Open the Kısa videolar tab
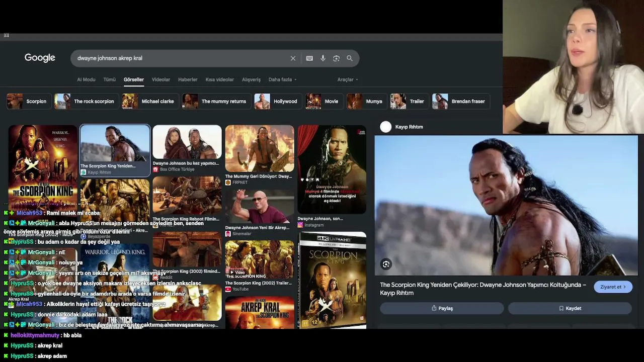 220,79
